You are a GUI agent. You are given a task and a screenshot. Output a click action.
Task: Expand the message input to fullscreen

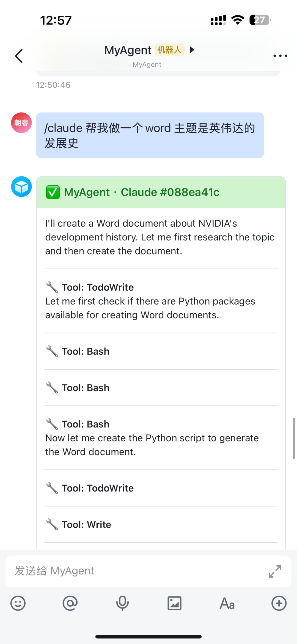pos(275,571)
